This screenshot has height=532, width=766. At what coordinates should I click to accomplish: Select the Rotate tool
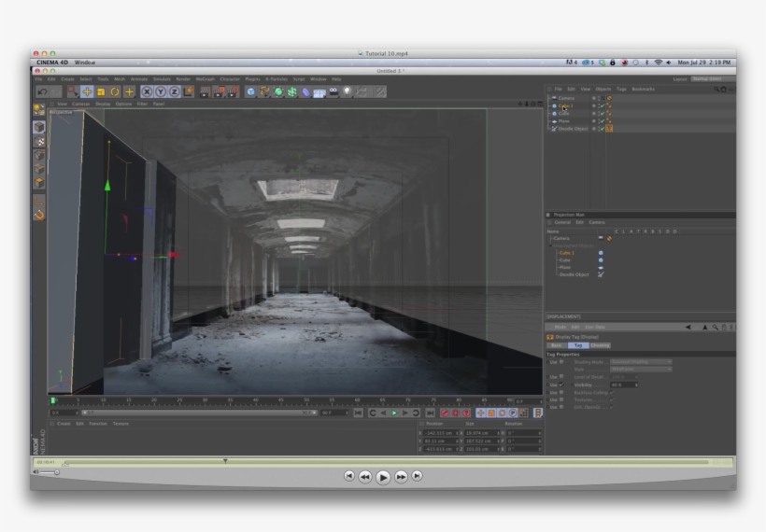pos(115,91)
